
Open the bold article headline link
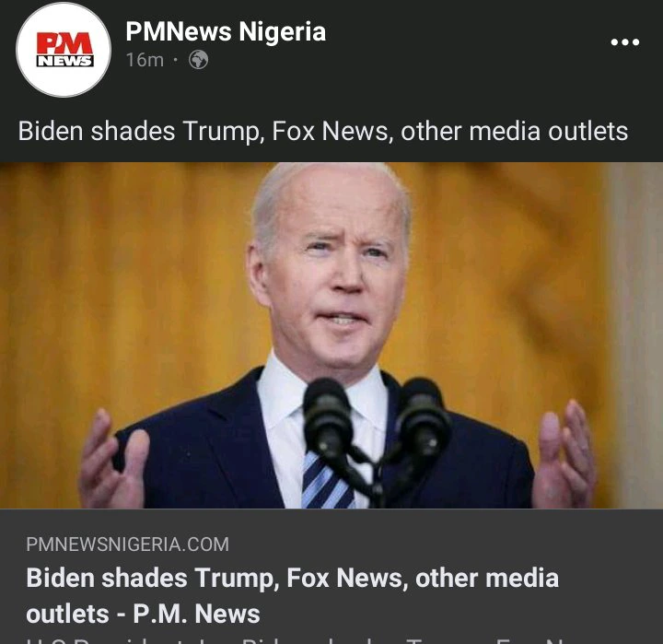click(292, 596)
